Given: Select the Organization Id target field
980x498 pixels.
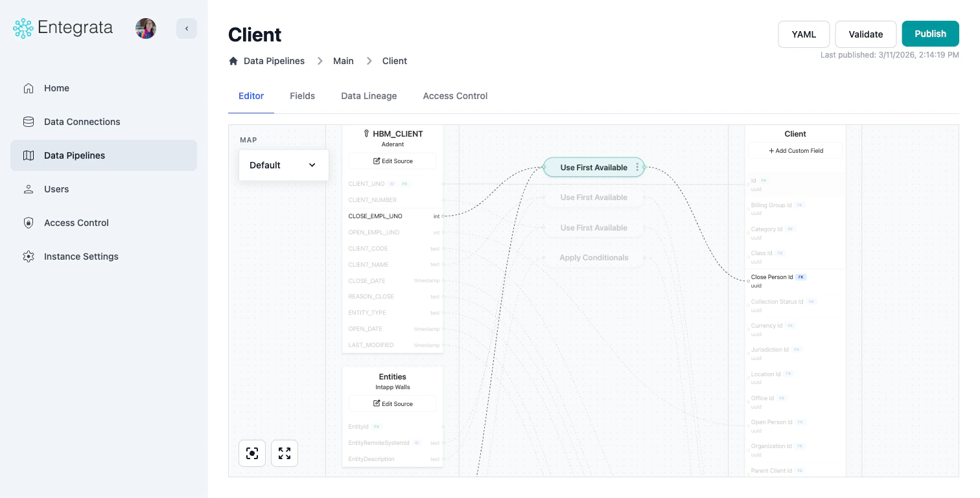Looking at the screenshot, I should pyautogui.click(x=795, y=450).
